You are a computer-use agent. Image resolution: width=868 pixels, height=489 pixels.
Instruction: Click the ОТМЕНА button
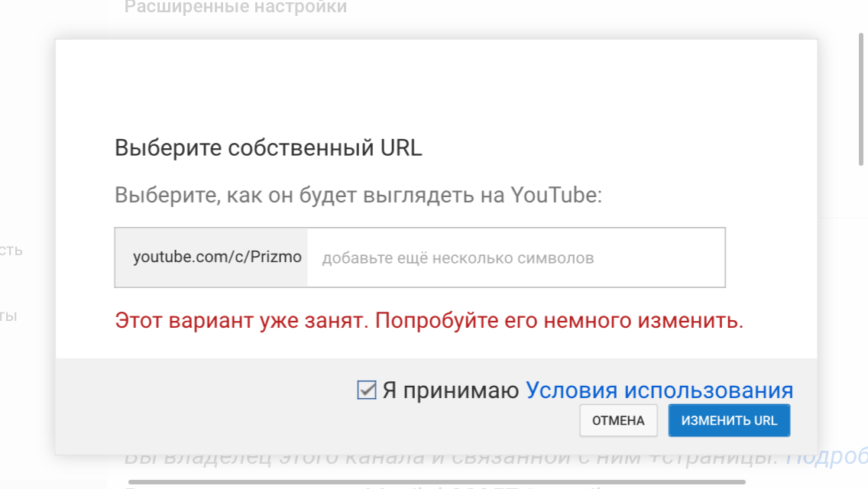pyautogui.click(x=618, y=420)
